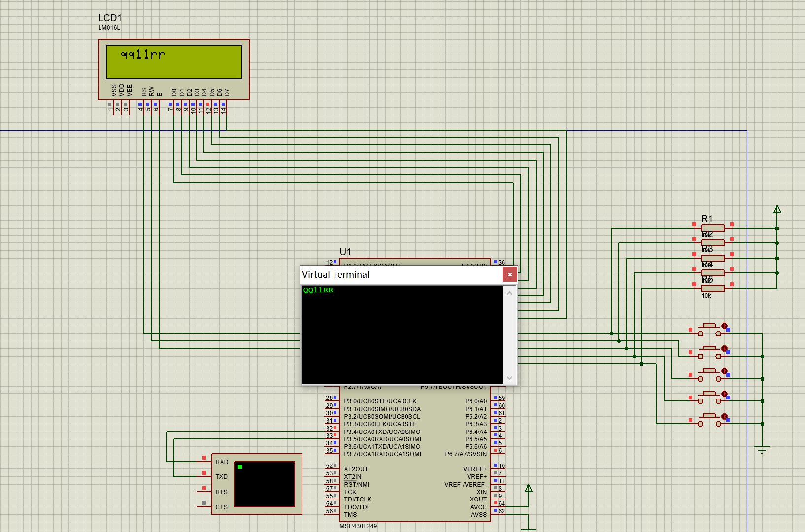
Task: Click pin label P3.4/UCA0TXD/UCA0SIMO
Action: [x=382, y=432]
